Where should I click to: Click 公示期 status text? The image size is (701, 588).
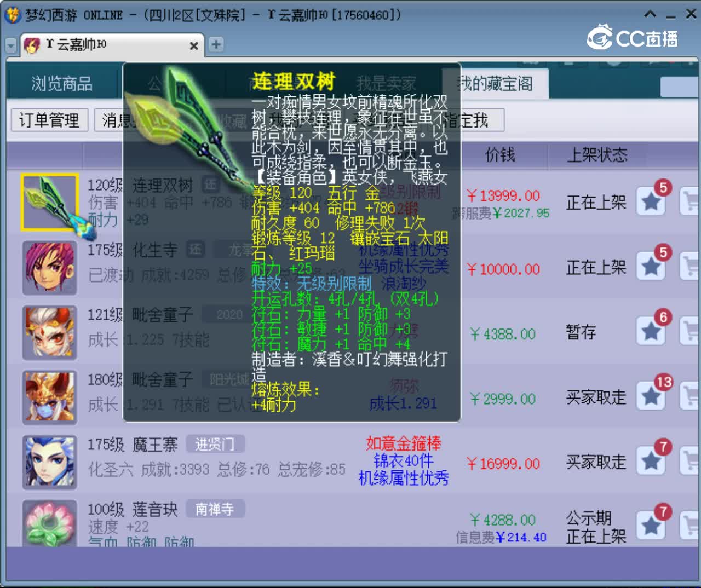(589, 518)
